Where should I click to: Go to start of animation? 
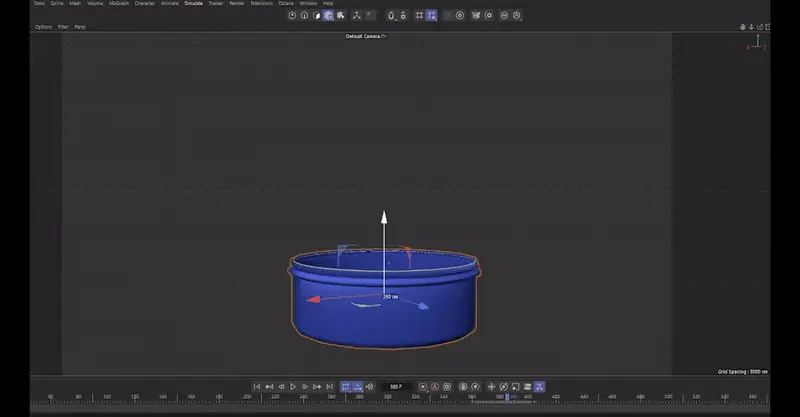click(x=257, y=387)
